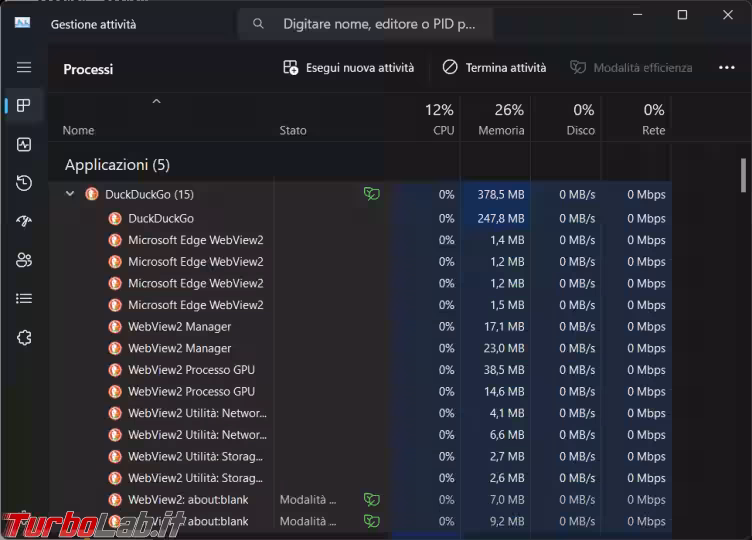Open the three-dot more options menu
Image resolution: width=752 pixels, height=540 pixels.
coord(727,68)
